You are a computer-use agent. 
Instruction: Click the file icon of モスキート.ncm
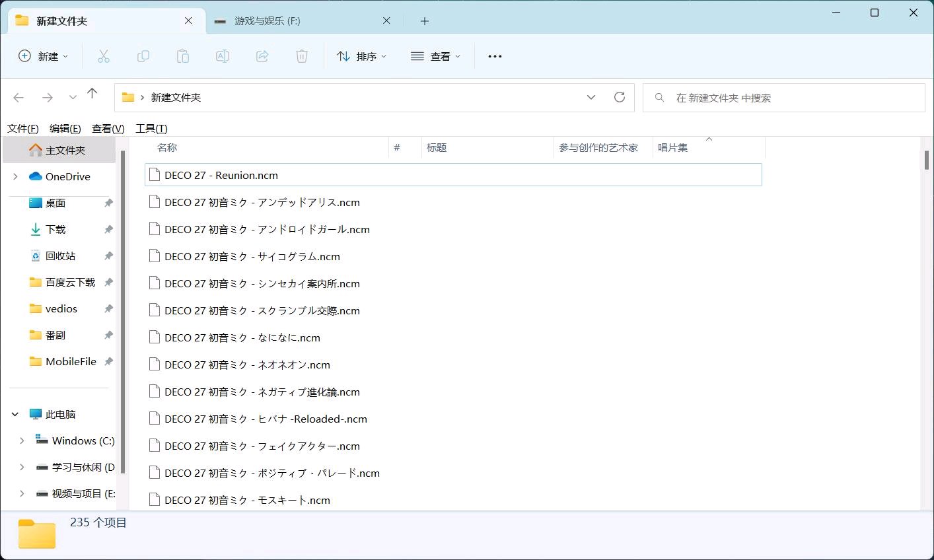(x=155, y=499)
